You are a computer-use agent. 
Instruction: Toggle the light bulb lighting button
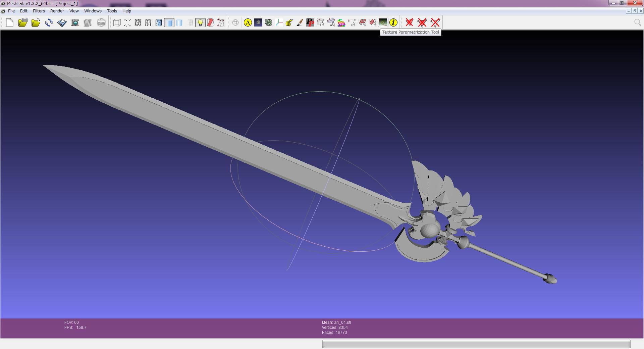click(200, 22)
